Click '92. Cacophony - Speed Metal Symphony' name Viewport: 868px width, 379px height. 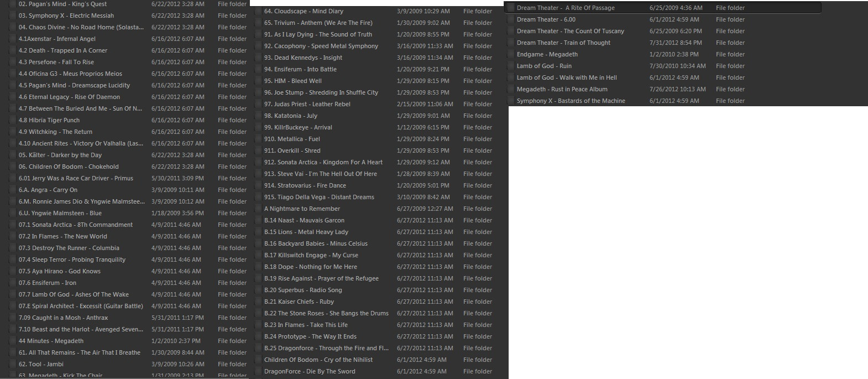(321, 46)
